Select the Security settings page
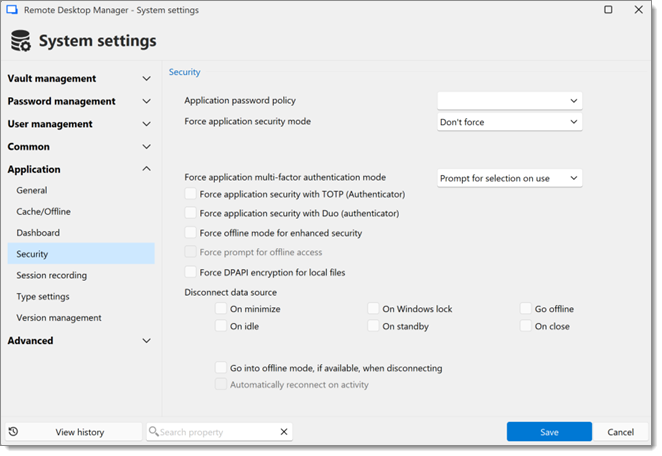The image size is (662, 456). pyautogui.click(x=81, y=254)
